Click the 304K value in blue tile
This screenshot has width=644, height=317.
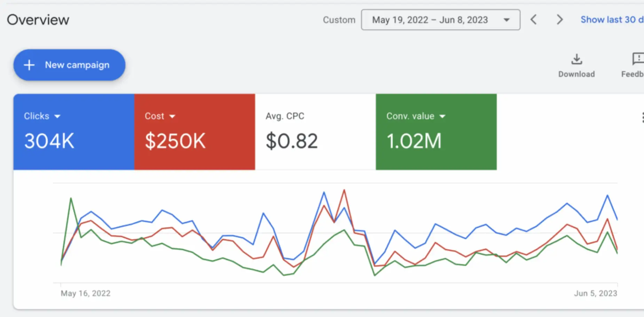point(49,141)
